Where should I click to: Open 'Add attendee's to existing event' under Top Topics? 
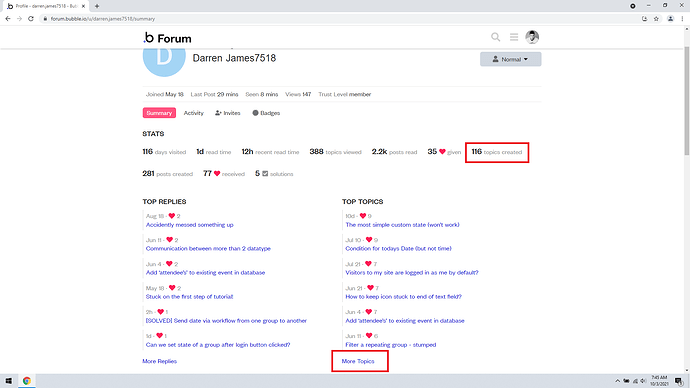405,321
